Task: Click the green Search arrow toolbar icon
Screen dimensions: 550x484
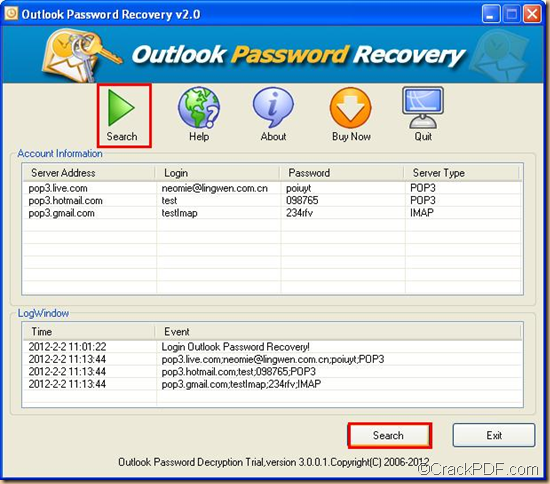Action: (121, 108)
